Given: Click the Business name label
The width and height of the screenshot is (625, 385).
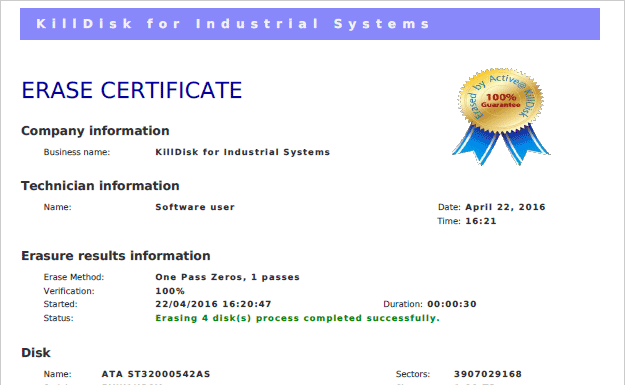Looking at the screenshot, I should (x=77, y=152).
